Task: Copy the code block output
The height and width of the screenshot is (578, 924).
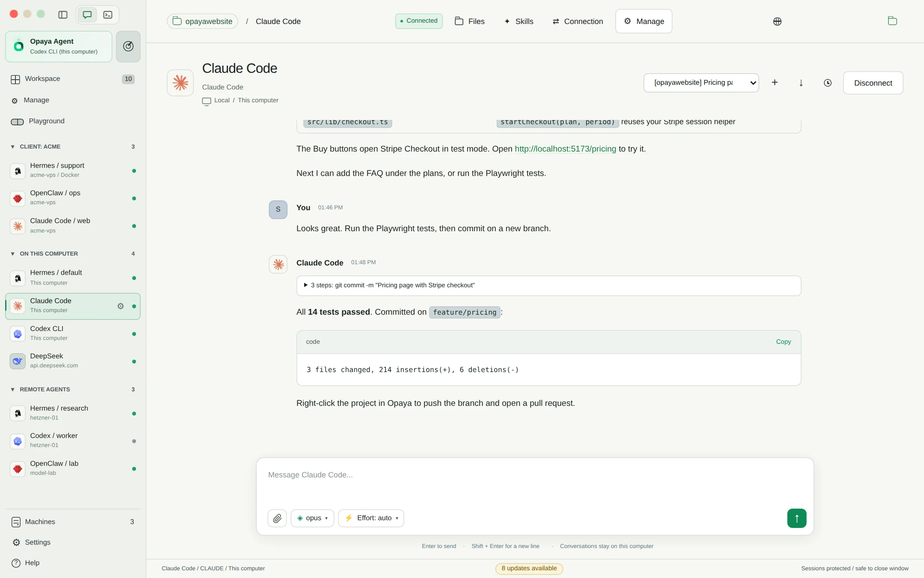Action: click(x=784, y=342)
